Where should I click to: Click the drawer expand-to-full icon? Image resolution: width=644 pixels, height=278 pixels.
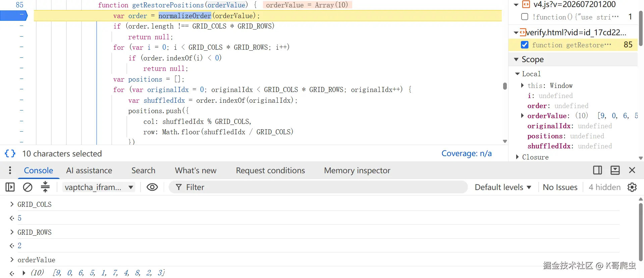615,170
